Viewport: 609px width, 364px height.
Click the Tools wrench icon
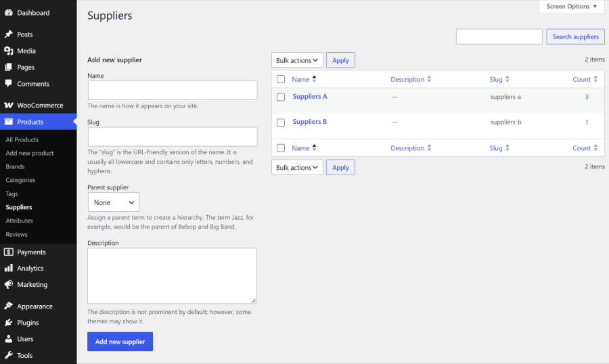tap(9, 355)
